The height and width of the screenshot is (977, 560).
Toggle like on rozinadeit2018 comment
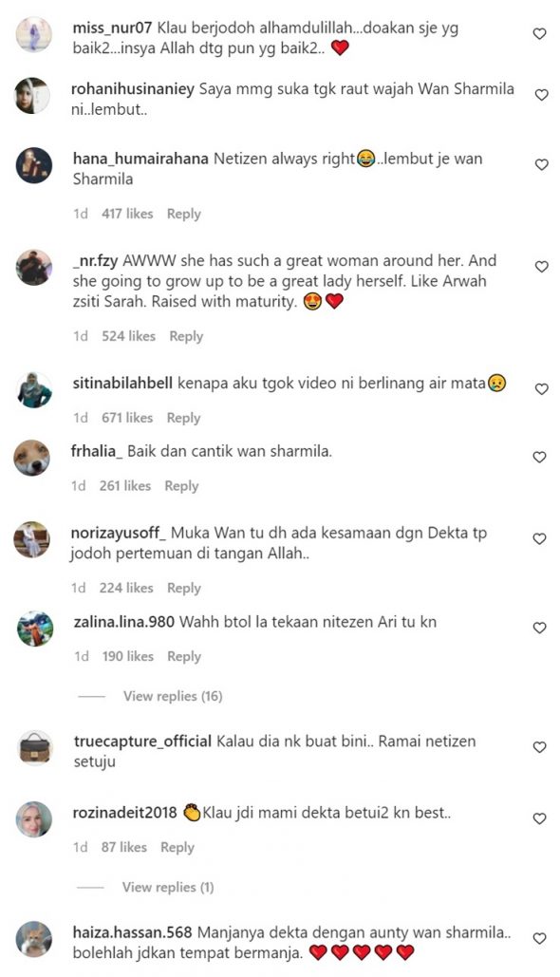[540, 818]
